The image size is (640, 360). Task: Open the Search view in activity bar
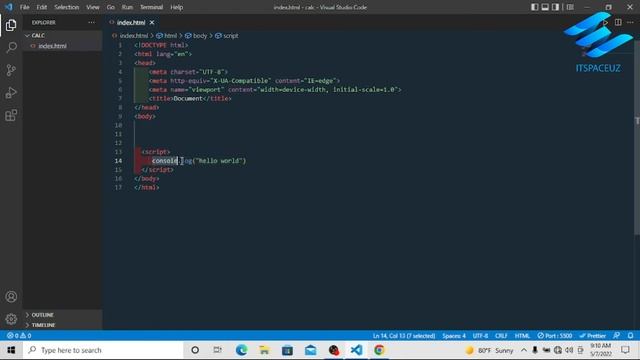click(11, 48)
